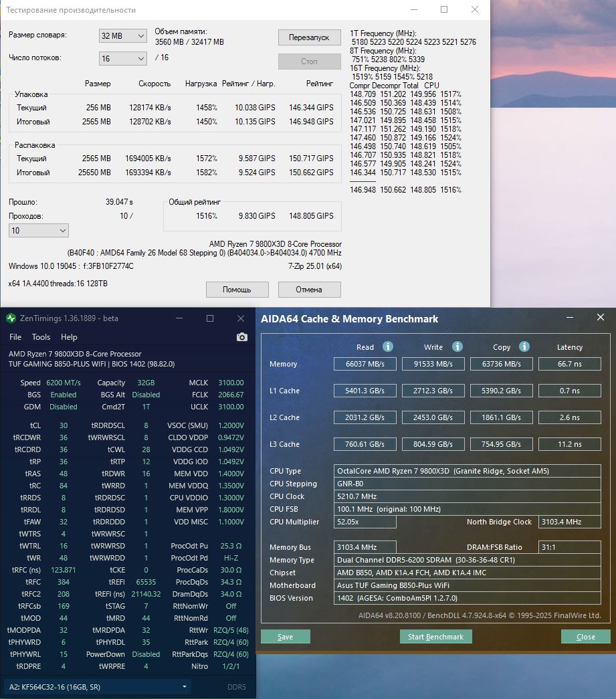
Task: Click the ZenTimings screenshot camera icon
Action: point(241,337)
